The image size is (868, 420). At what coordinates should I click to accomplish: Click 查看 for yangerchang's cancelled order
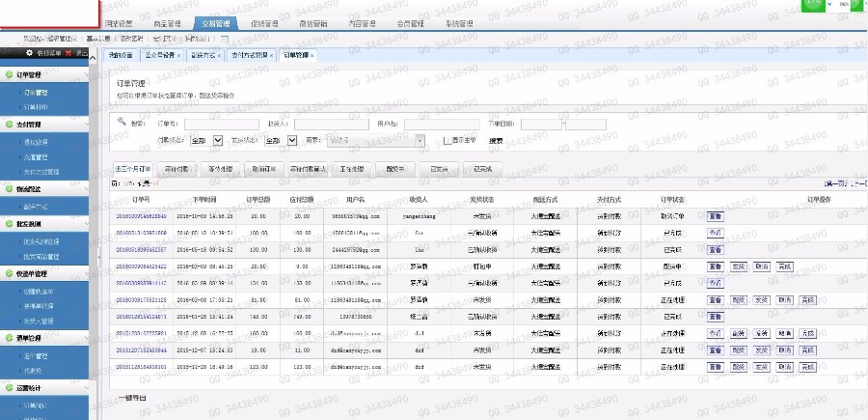click(716, 216)
